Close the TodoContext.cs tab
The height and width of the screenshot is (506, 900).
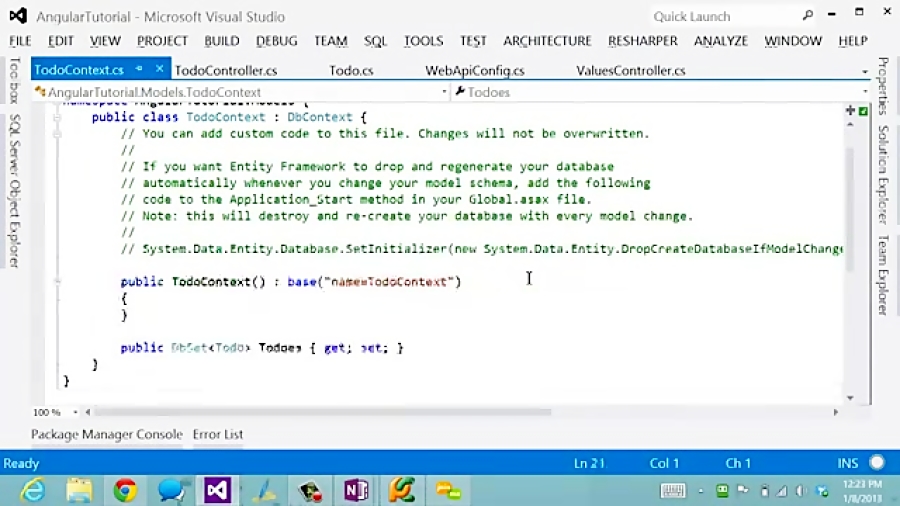pos(160,69)
